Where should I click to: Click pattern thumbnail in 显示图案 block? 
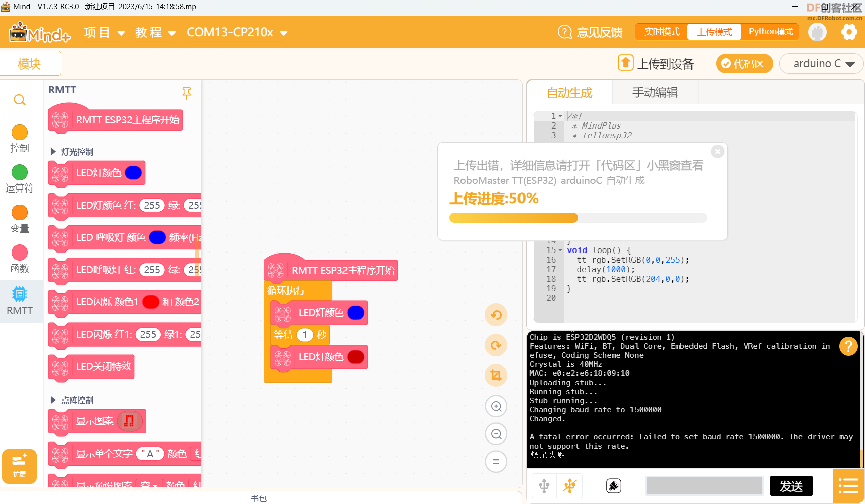(129, 421)
